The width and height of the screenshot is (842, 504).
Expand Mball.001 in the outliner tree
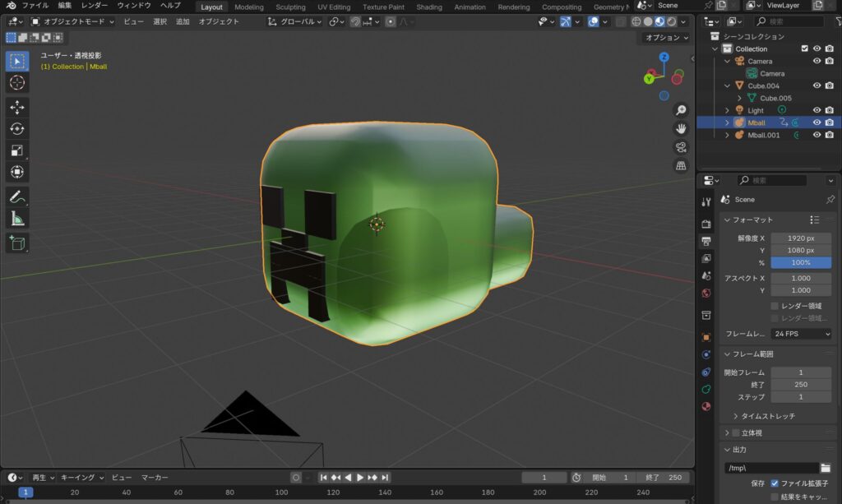tap(728, 136)
